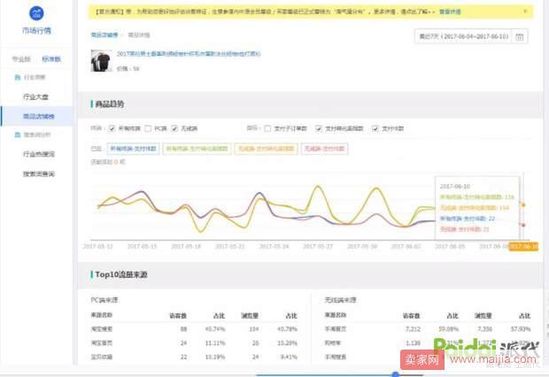Enable the 支付子订单数 indicator checkbox
Image resolution: width=549 pixels, height=377 pixels.
point(267,128)
